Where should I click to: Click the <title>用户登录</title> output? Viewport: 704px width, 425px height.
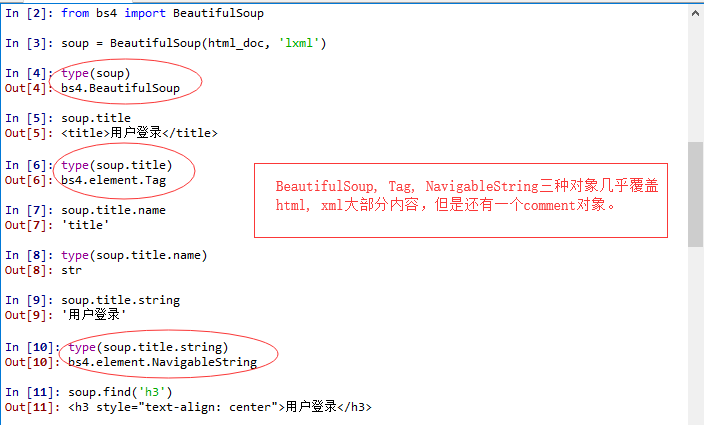(139, 133)
